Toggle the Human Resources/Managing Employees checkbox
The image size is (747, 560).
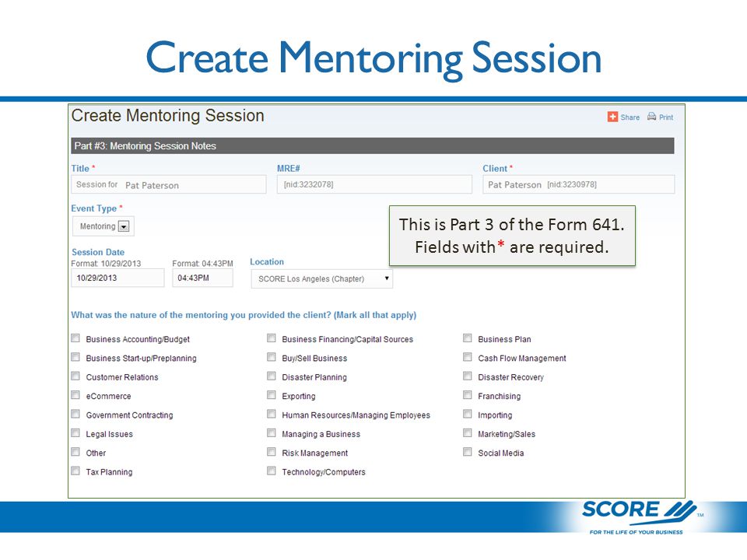[271, 414]
